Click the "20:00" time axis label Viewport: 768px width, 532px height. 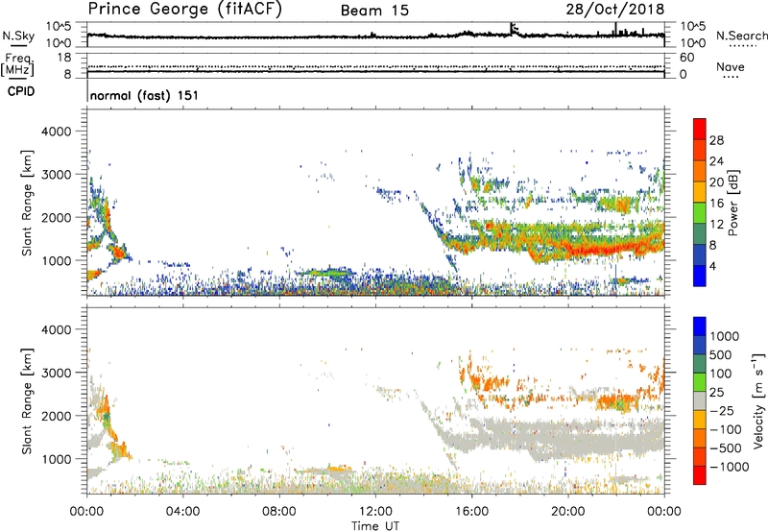coord(567,512)
